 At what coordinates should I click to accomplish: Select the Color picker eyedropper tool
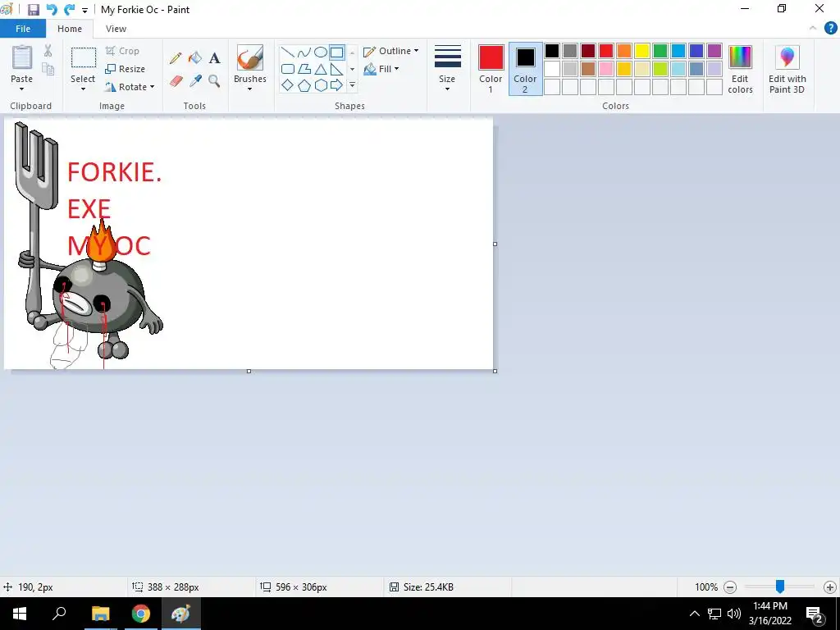[x=195, y=81]
